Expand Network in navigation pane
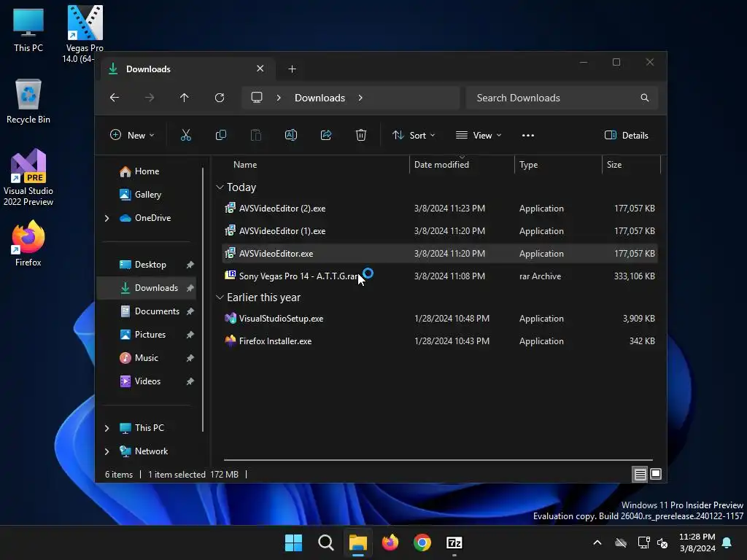Screen dimensions: 747x560 coord(107,451)
